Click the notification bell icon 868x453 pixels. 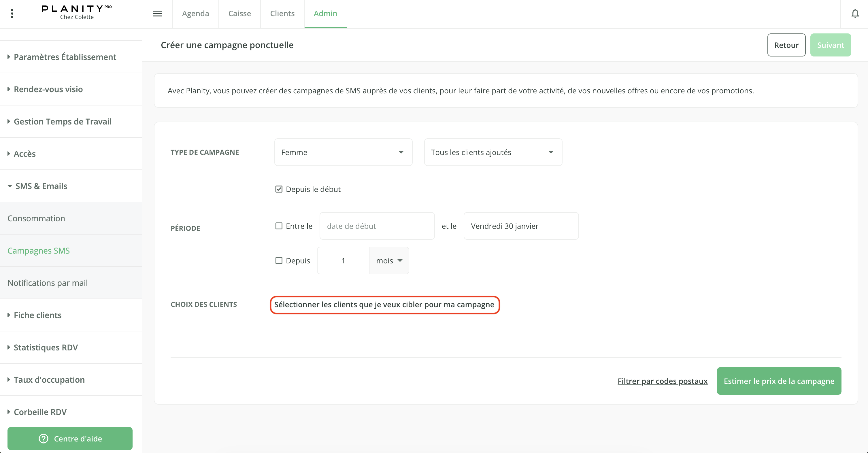(855, 14)
